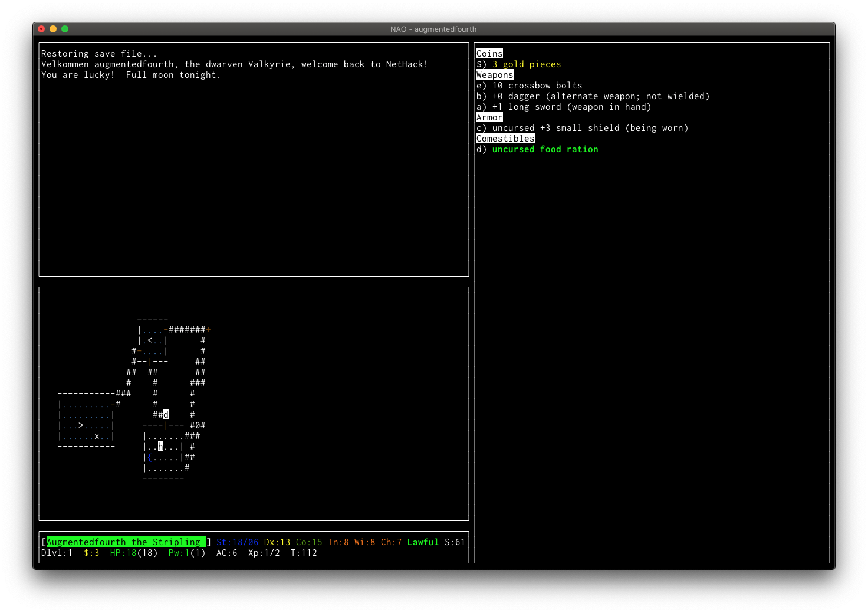Click the 'NAO - augmentedfourth' title bar
This screenshot has height=613, width=868.
point(434,29)
